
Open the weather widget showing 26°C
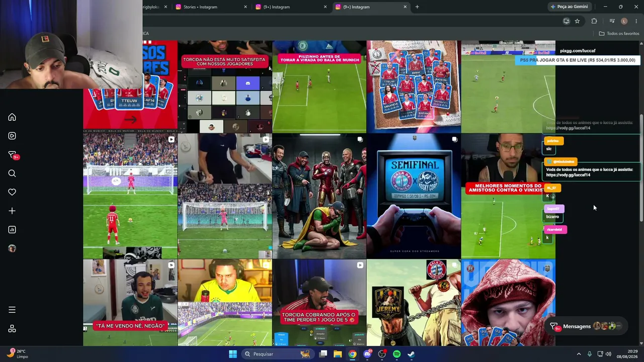[18, 354]
